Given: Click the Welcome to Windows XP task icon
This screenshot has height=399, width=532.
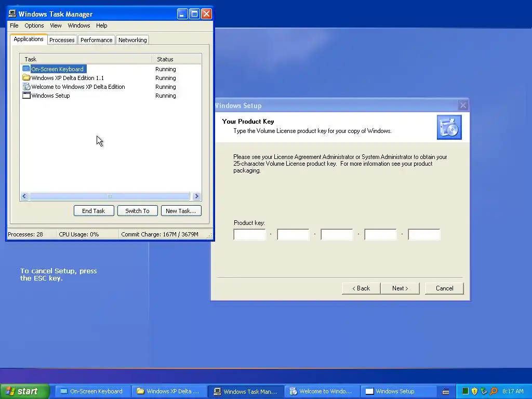Looking at the screenshot, I should (26, 87).
